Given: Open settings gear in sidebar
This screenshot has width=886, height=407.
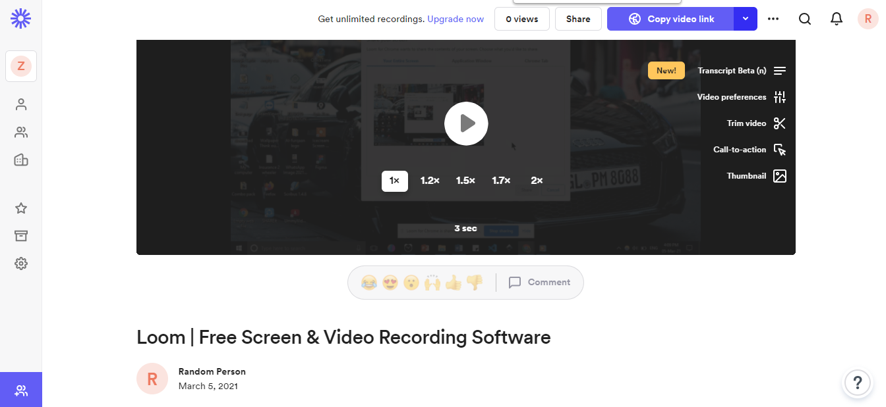Looking at the screenshot, I should (21, 263).
